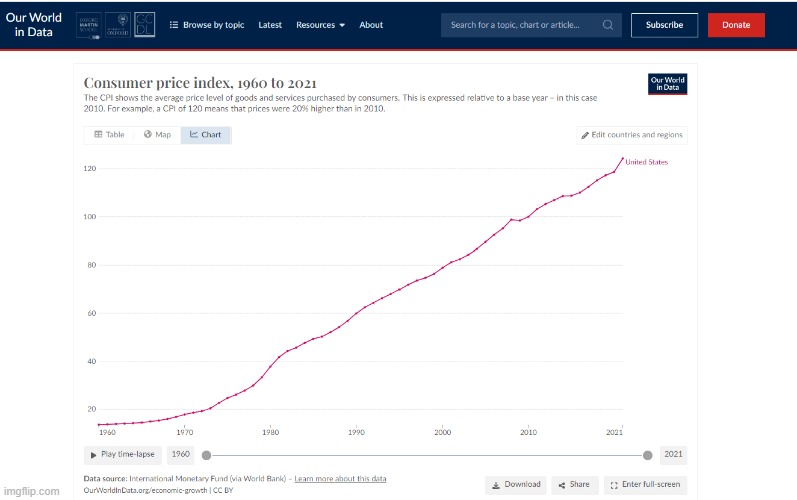Expand the Resources dropdown menu
Screen dimensions: 797x500
[x=320, y=25]
